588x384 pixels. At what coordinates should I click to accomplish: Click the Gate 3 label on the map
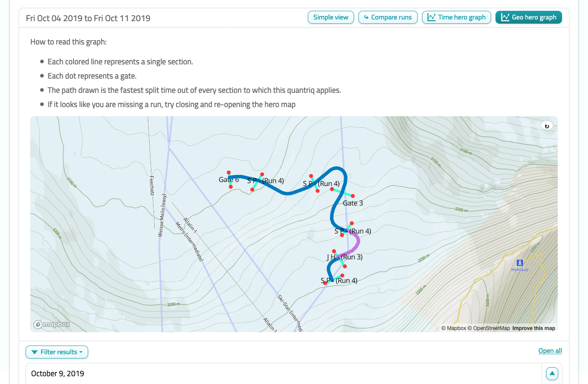[353, 203]
